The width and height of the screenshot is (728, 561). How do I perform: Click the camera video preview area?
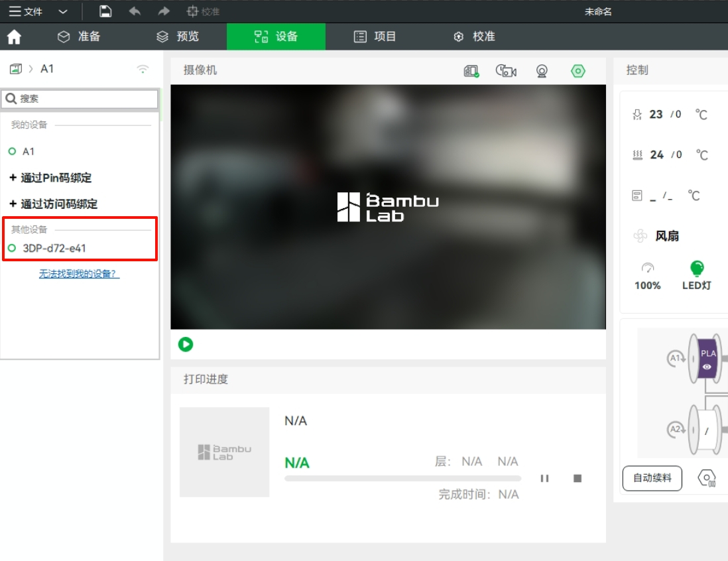388,207
